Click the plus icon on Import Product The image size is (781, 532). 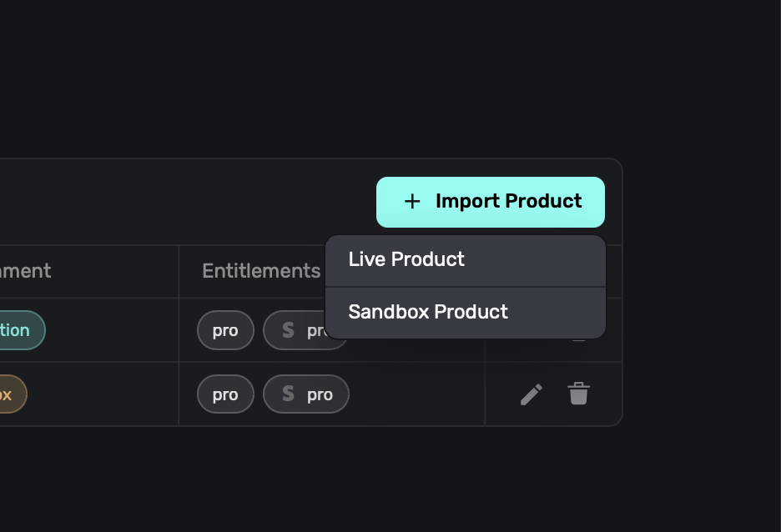click(412, 202)
